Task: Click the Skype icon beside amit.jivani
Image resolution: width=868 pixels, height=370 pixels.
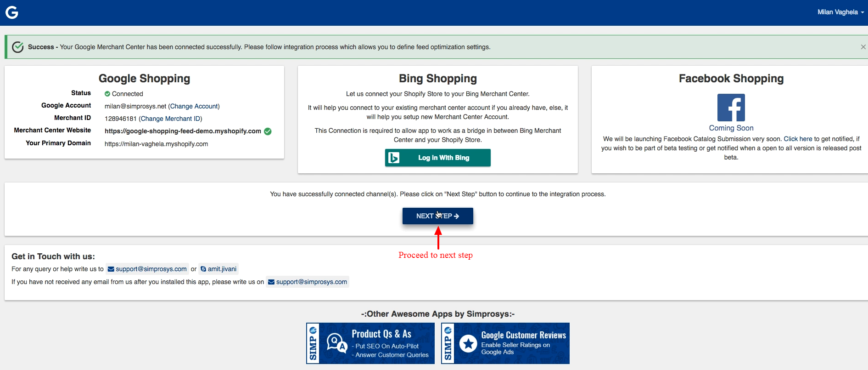Action: point(203,269)
